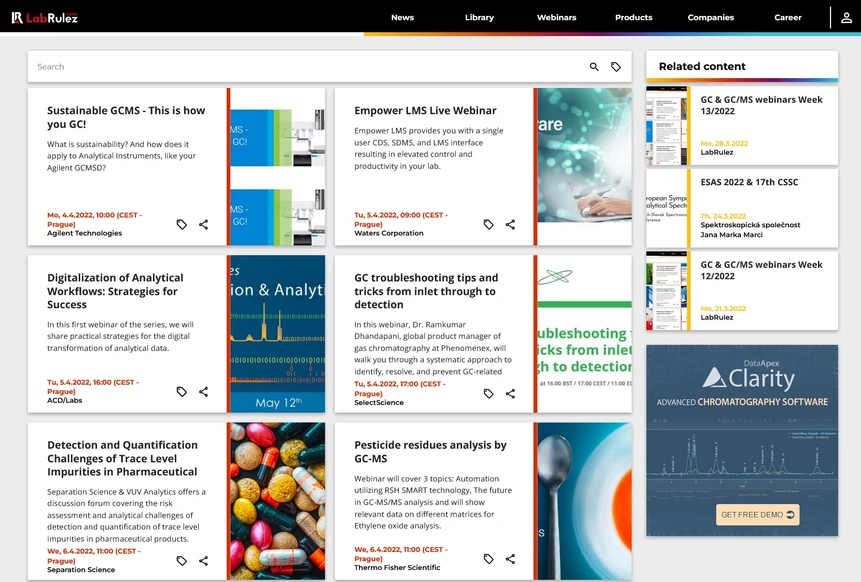Open Empower LMS Live Webinar title
Viewport: 861px width, 582px height.
pos(425,110)
